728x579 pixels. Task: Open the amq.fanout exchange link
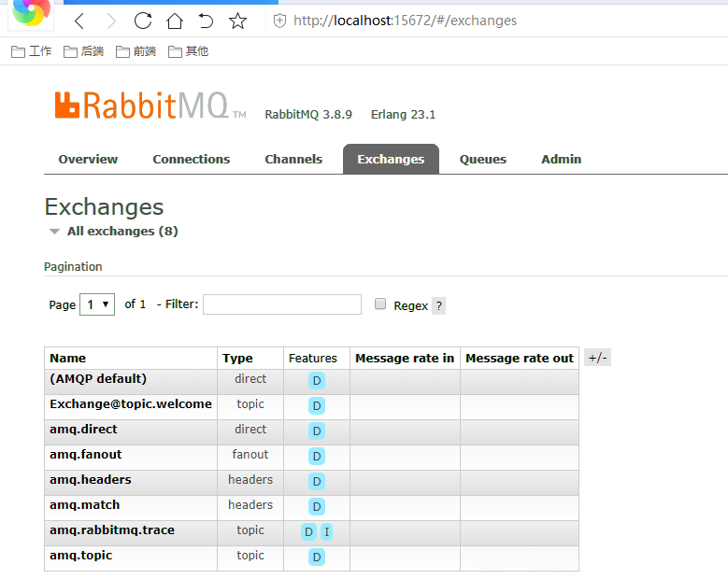85,454
